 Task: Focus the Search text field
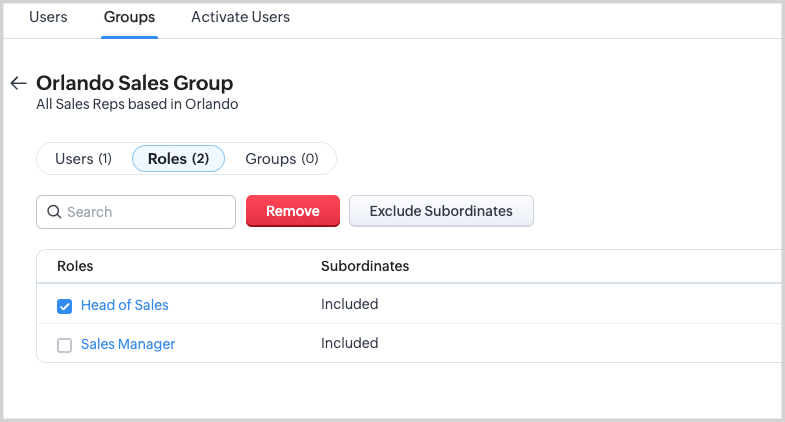pos(145,212)
